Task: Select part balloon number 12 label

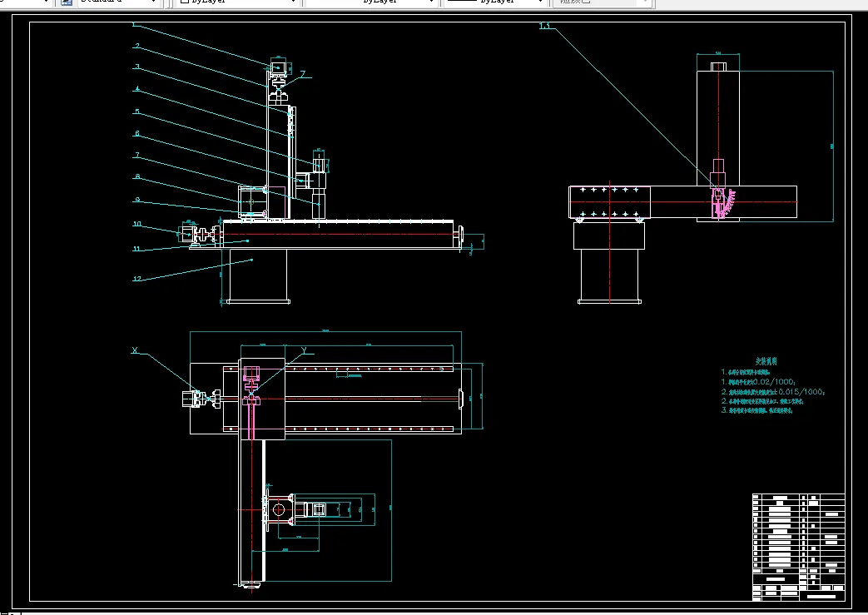Action: pyautogui.click(x=137, y=279)
